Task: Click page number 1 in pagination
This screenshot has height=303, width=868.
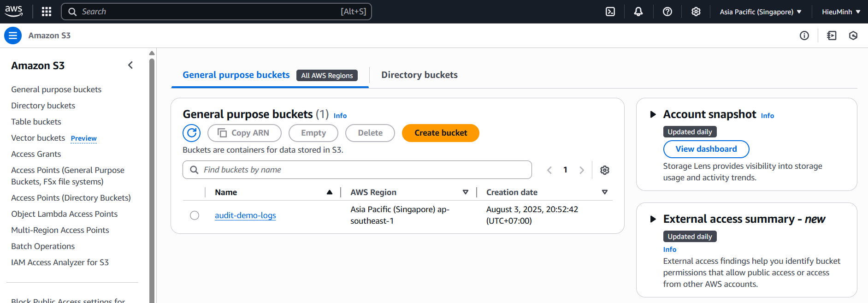Action: tap(565, 170)
